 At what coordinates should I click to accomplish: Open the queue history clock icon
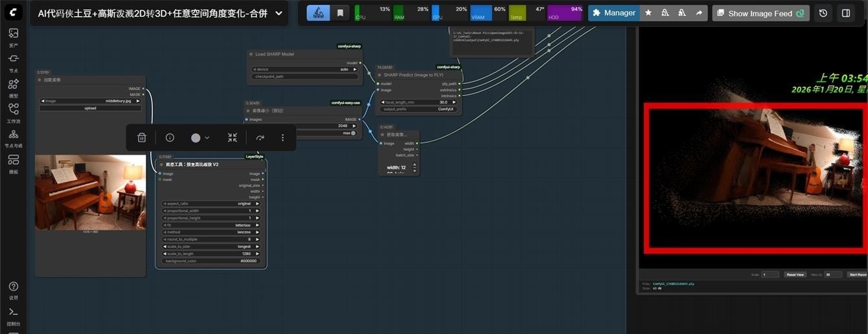[x=823, y=13]
